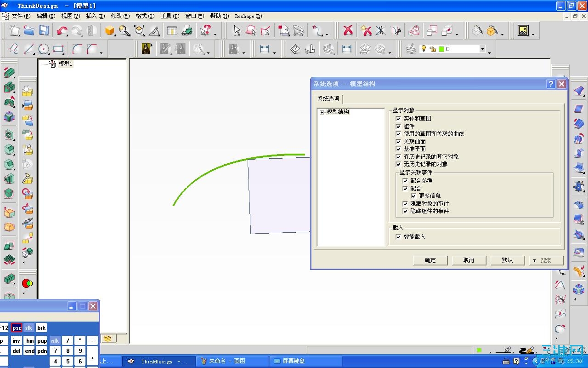Click the green layer color swatch
Screen dimensions: 588x368
pos(441,49)
